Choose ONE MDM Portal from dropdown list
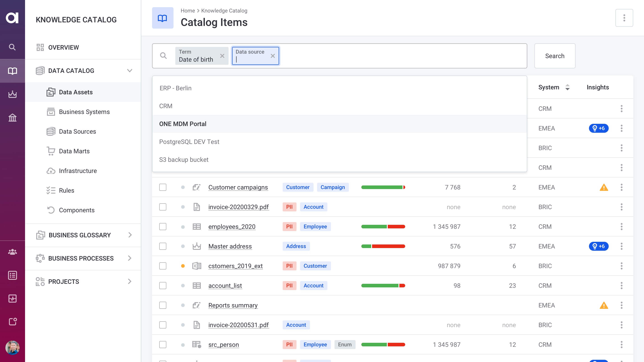Image resolution: width=644 pixels, height=362 pixels. pyautogui.click(x=183, y=124)
